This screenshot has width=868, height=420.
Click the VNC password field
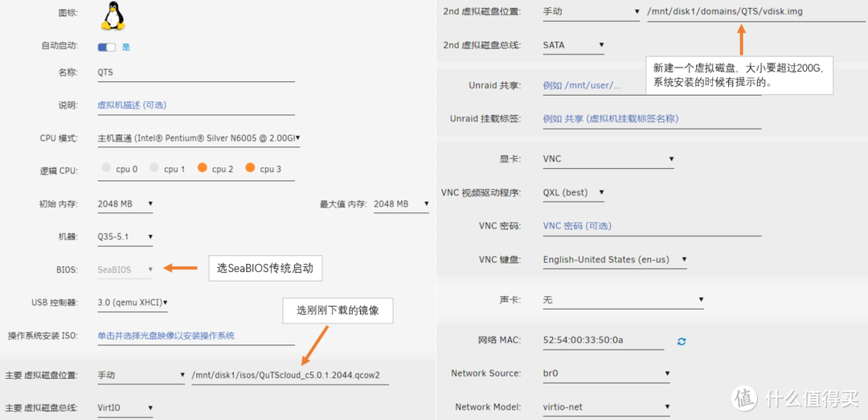[x=652, y=226]
